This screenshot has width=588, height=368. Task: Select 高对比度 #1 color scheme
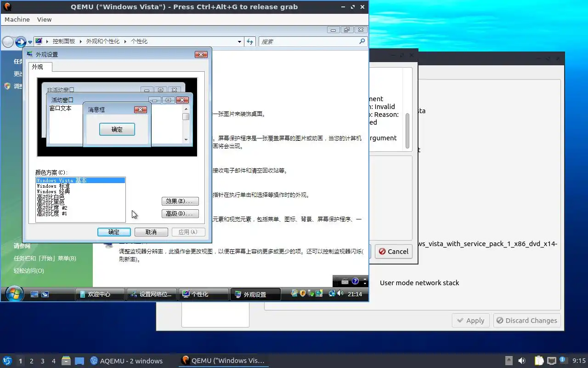pyautogui.click(x=80, y=213)
